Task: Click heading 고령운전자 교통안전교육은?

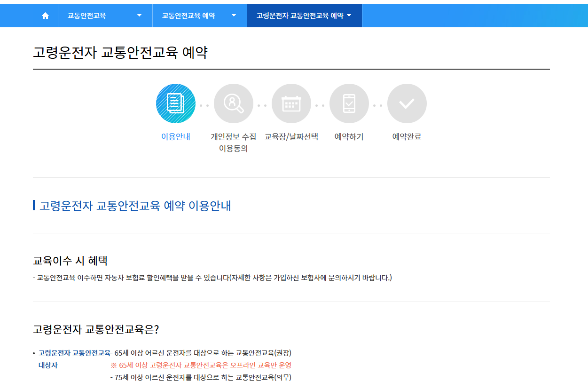Action: coord(96,329)
